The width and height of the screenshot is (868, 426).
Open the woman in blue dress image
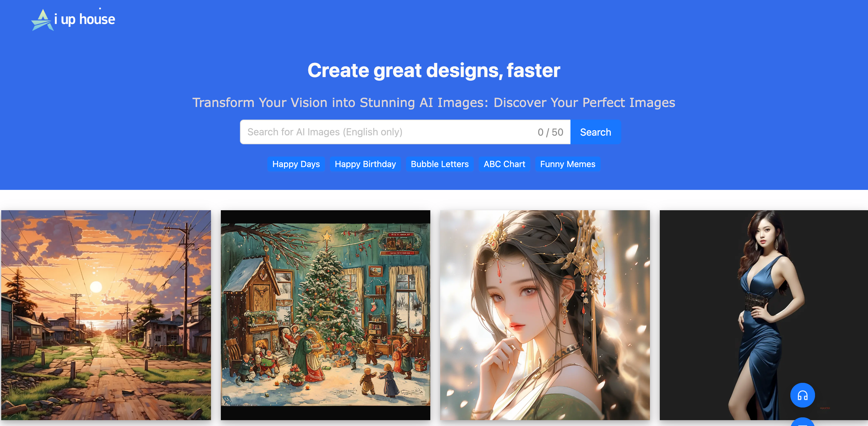coord(764,315)
